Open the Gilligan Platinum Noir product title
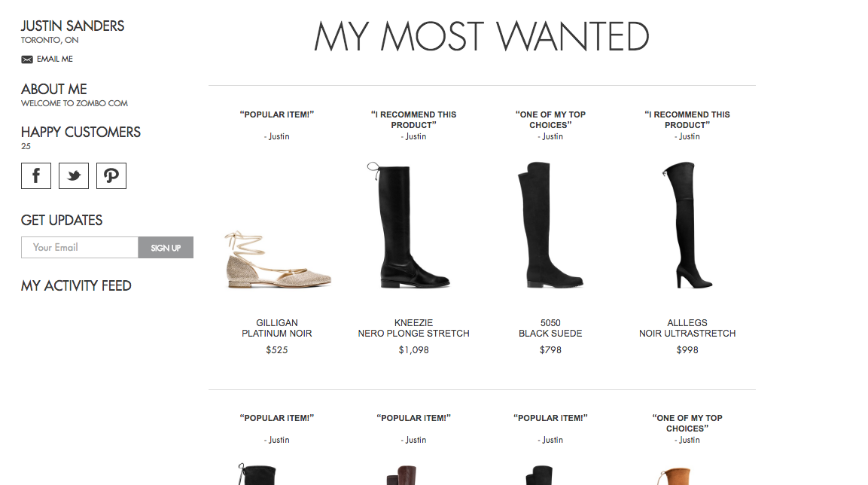The image size is (868, 485). (x=277, y=328)
